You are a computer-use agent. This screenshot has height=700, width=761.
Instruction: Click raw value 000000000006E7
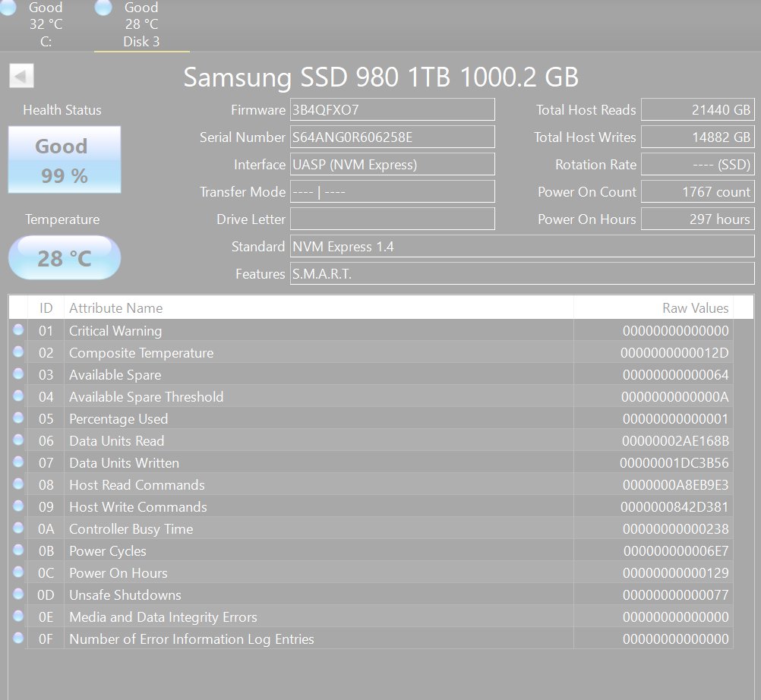point(676,551)
